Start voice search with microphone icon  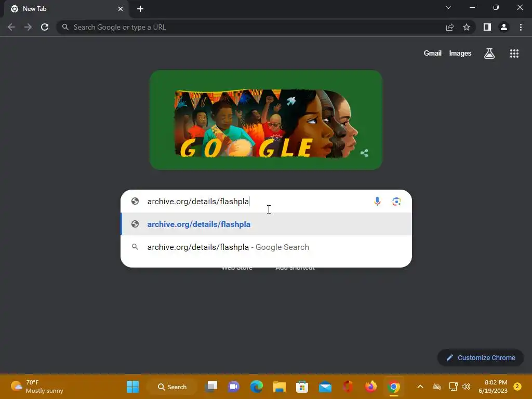377,201
